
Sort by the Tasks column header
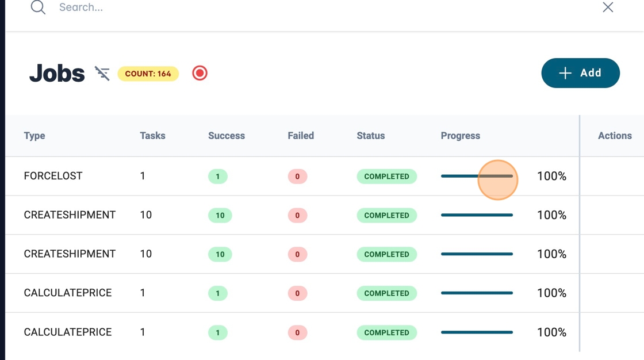(152, 136)
